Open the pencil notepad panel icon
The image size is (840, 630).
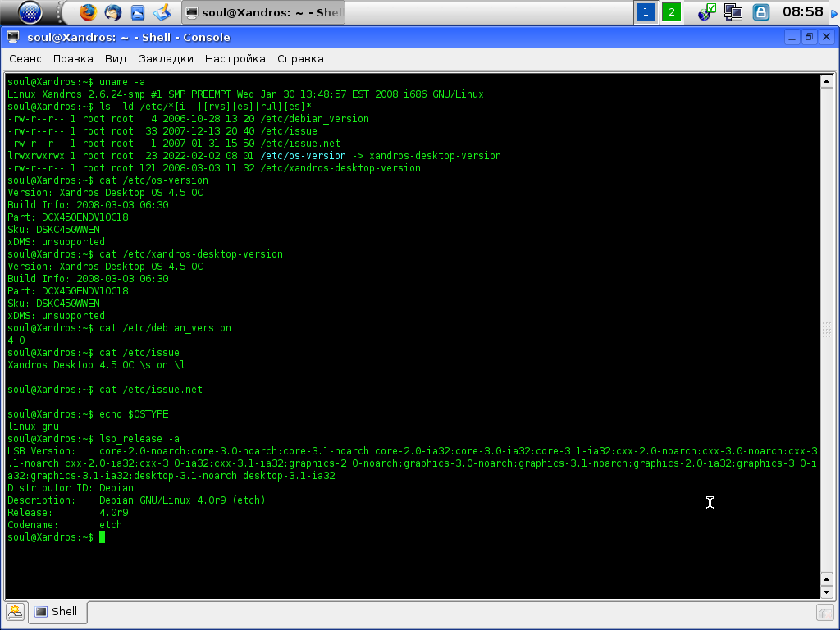(x=162, y=11)
